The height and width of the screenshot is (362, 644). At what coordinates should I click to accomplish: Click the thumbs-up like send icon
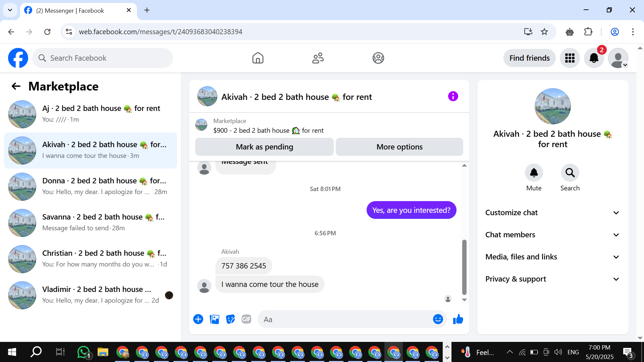458,319
